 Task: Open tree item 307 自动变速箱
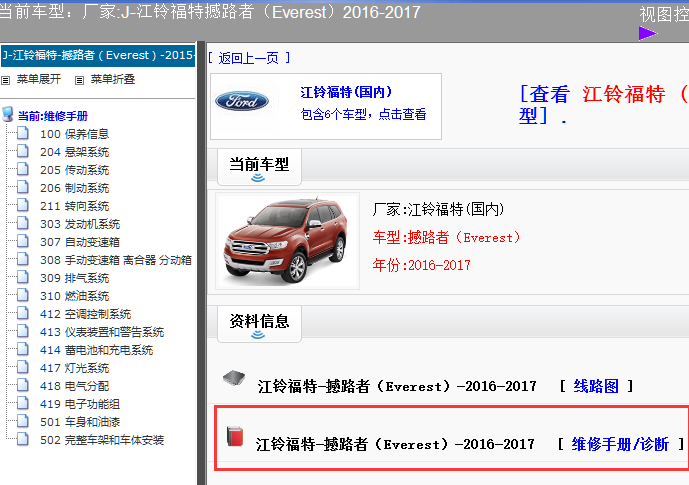click(80, 242)
